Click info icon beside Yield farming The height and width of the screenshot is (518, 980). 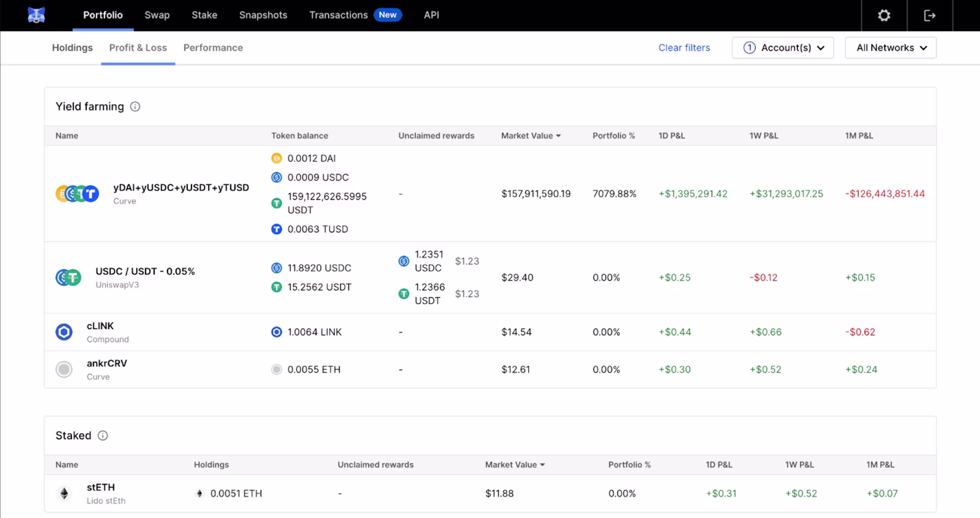tap(135, 107)
